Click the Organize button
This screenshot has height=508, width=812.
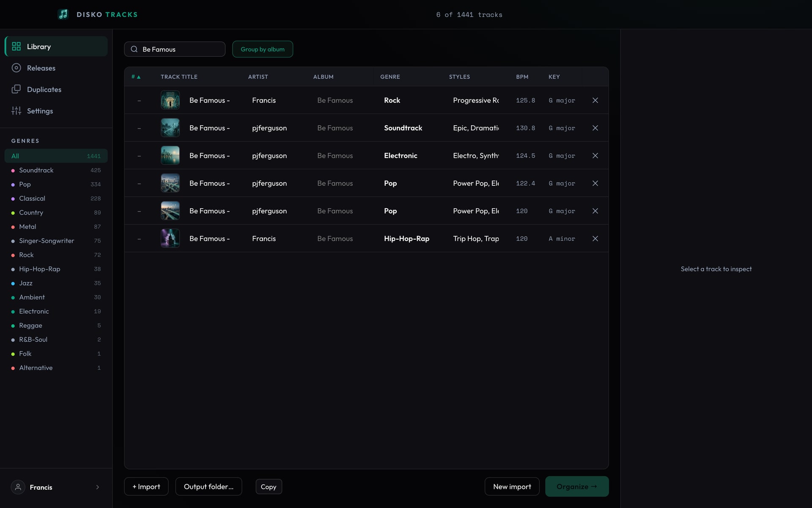(x=577, y=486)
